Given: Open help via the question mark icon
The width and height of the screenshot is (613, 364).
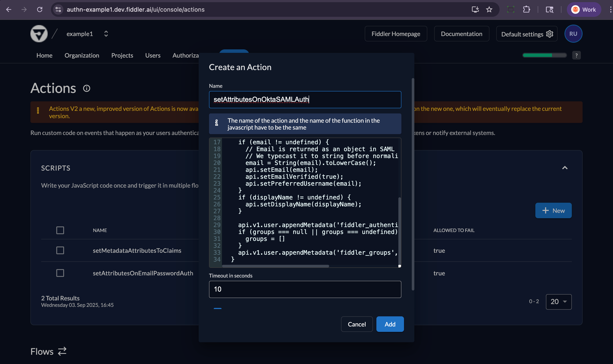Looking at the screenshot, I should 577,55.
